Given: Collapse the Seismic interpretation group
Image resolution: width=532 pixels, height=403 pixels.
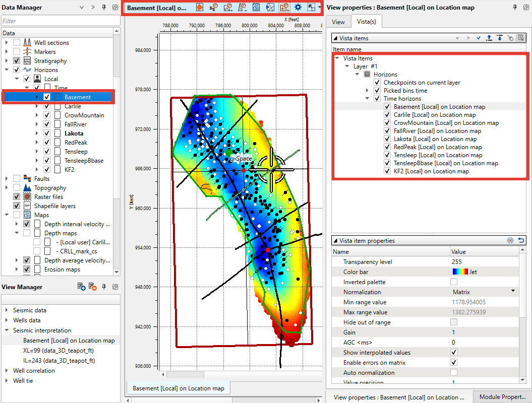Looking at the screenshot, I should pos(6,330).
